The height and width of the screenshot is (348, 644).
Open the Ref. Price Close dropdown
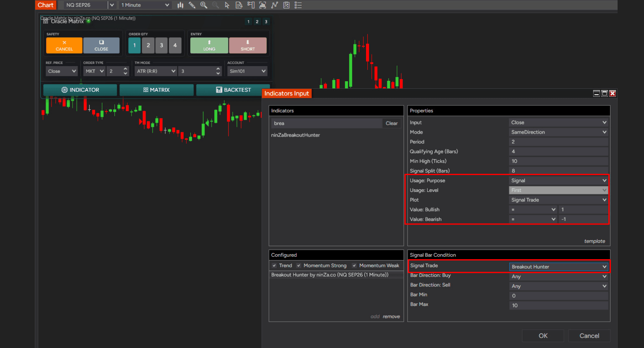pos(62,71)
